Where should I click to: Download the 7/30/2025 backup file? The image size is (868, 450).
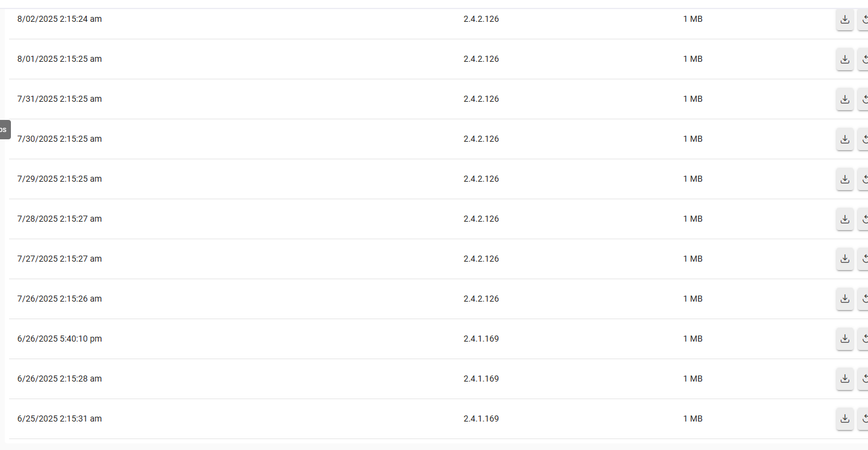[x=844, y=139]
